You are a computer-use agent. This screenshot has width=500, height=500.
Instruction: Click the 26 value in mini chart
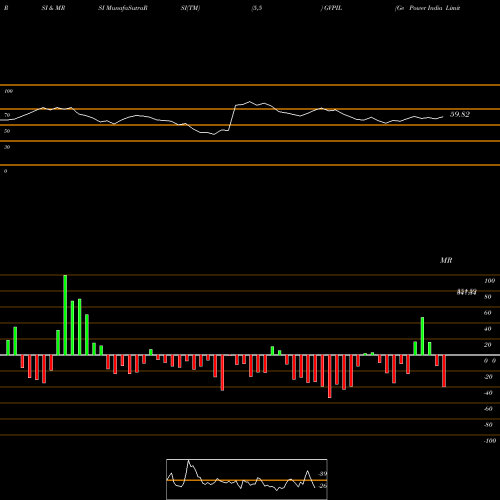click(323, 486)
